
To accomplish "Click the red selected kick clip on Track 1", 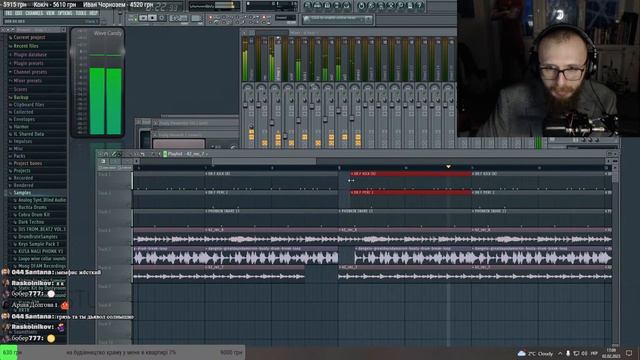I will (411, 174).
